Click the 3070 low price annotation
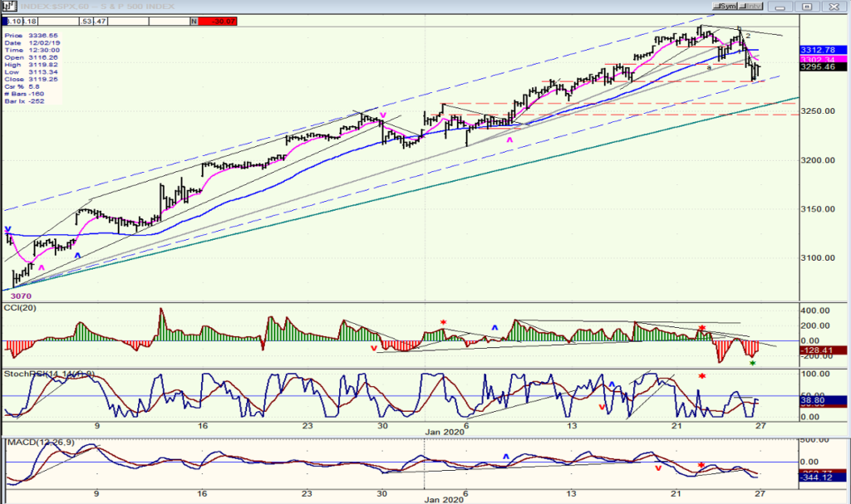The height and width of the screenshot is (504, 851). tap(21, 296)
